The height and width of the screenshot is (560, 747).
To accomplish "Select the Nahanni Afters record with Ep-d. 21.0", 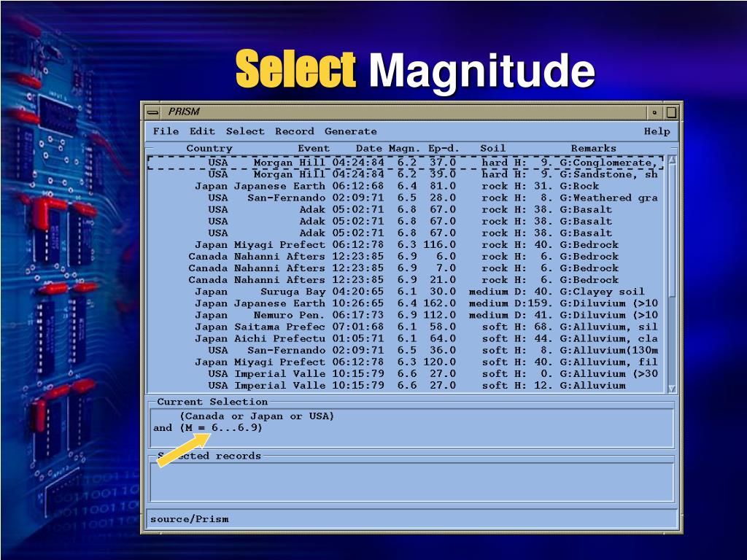I will pyautogui.click(x=406, y=280).
